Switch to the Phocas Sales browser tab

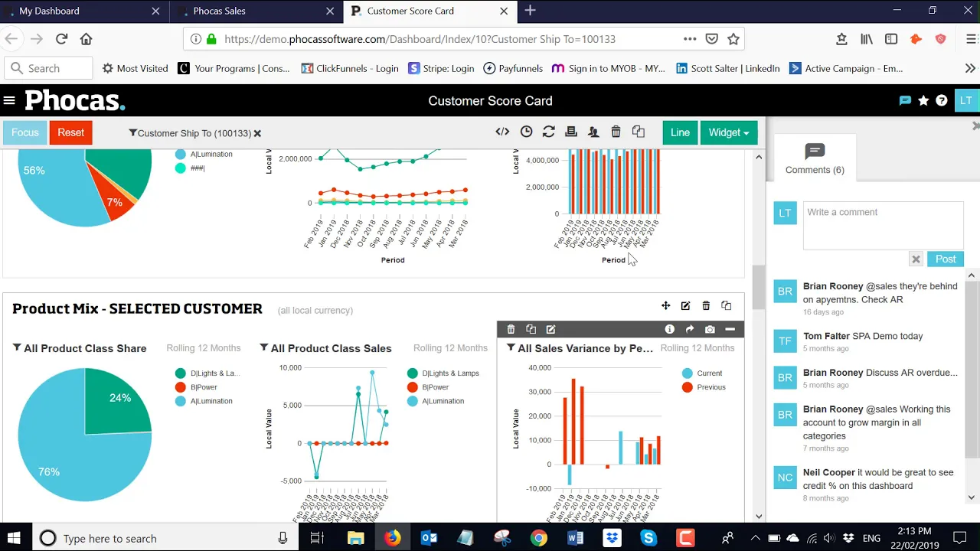(220, 11)
